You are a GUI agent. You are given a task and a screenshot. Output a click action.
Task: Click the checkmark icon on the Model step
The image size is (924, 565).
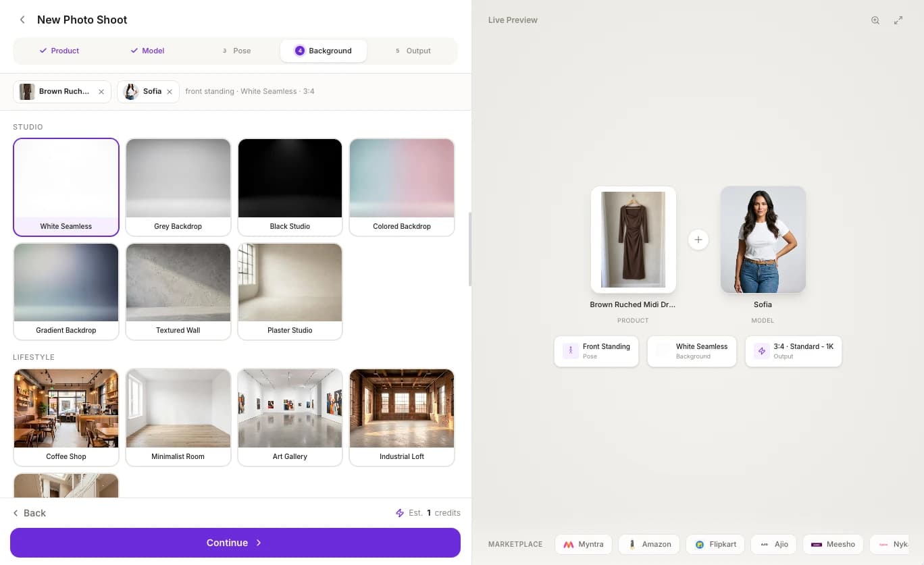pyautogui.click(x=134, y=51)
